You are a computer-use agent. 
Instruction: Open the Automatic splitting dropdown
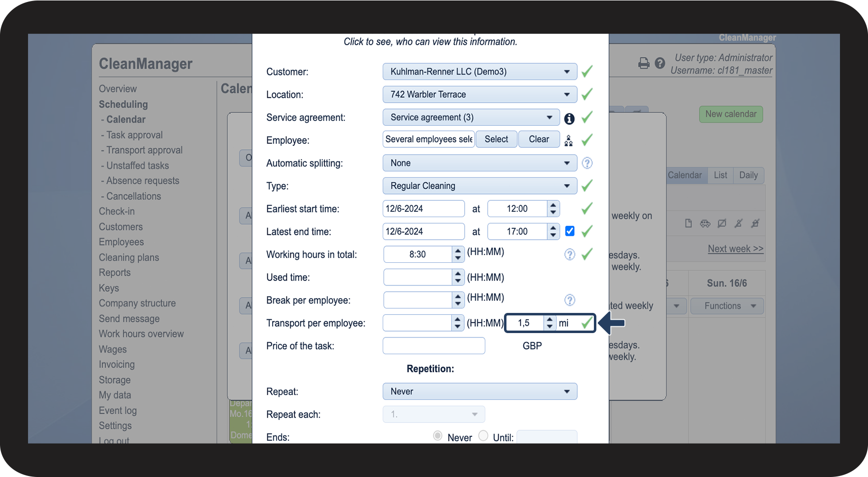point(479,163)
